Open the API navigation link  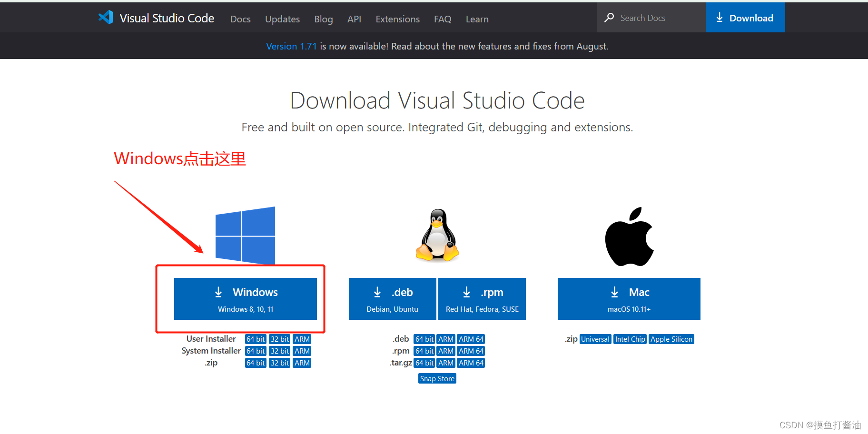[x=354, y=19]
